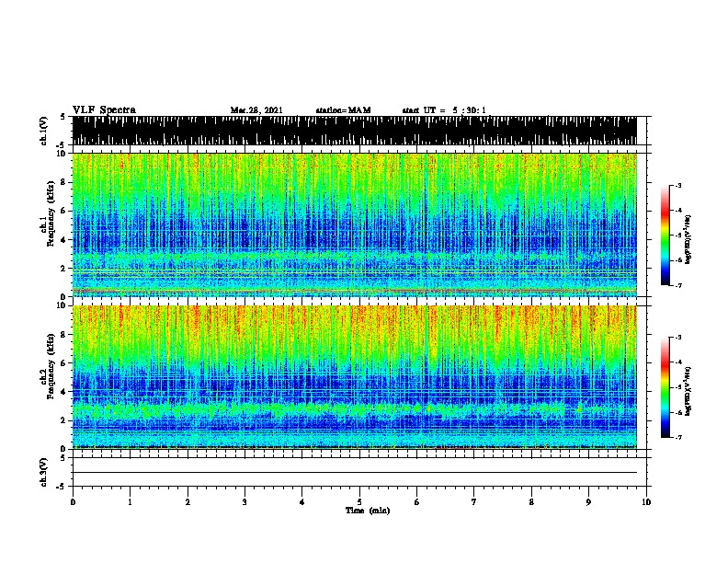Click the ch.1 color bar log(PSD) unit label

[688, 239]
